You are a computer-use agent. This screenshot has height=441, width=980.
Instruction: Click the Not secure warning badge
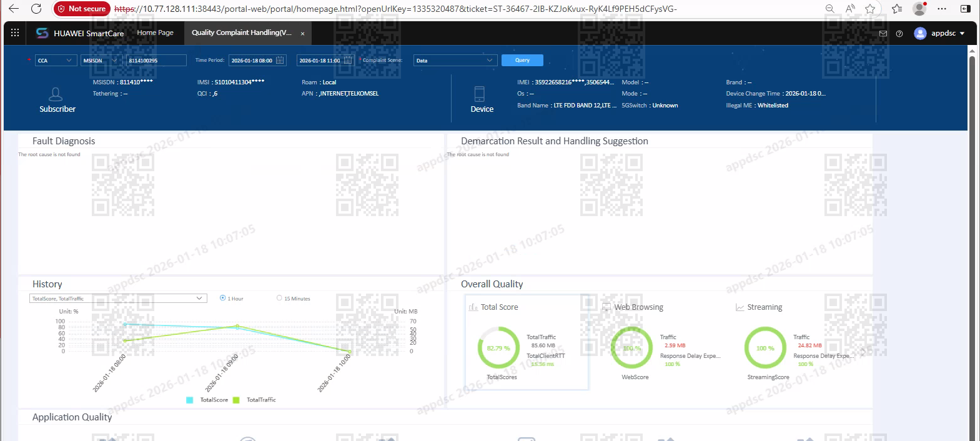[x=82, y=9]
